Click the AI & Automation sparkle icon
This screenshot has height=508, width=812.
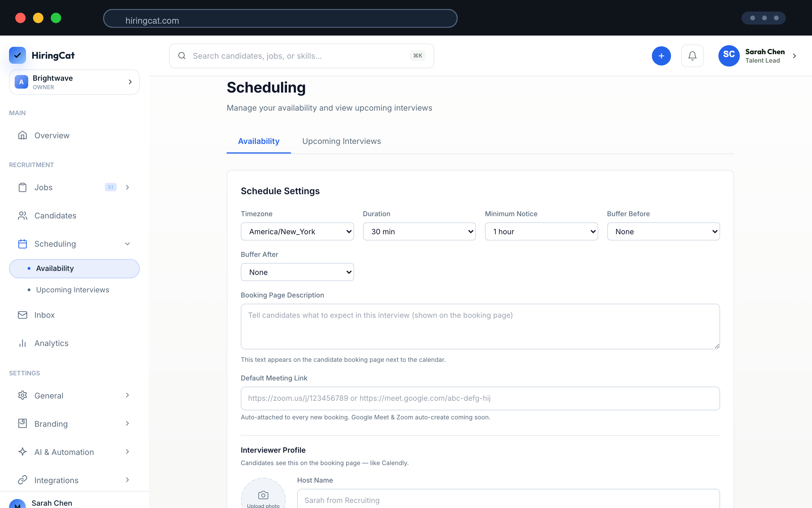23,452
